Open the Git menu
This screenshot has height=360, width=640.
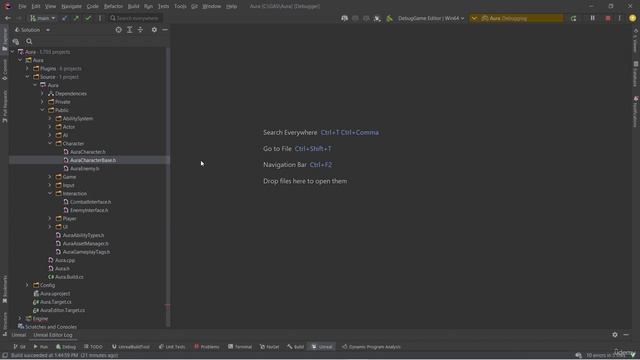pyautogui.click(x=194, y=7)
